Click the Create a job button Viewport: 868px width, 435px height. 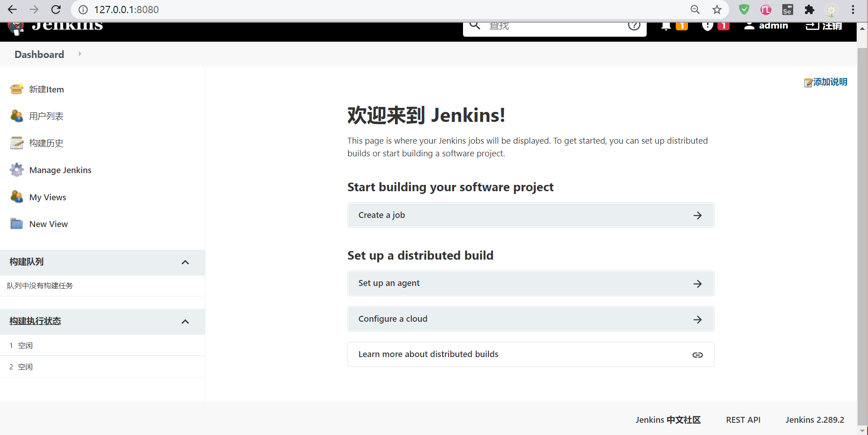(531, 215)
